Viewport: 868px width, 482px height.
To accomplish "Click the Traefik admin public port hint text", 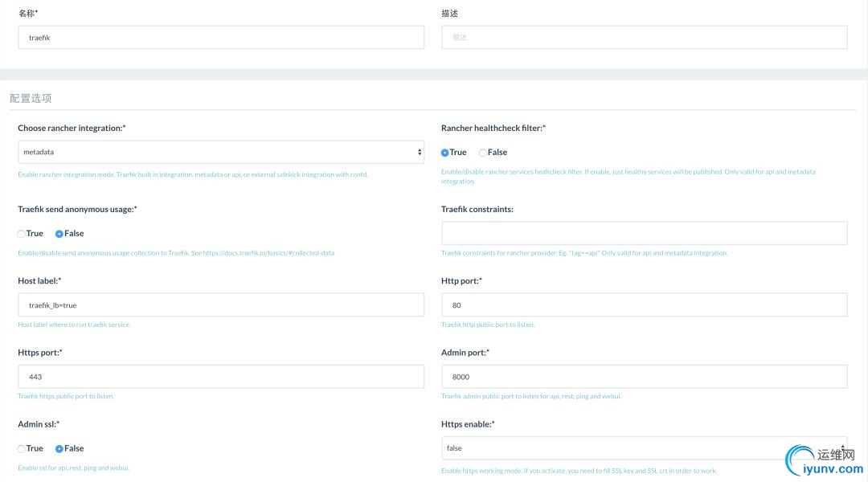I will pos(531,396).
